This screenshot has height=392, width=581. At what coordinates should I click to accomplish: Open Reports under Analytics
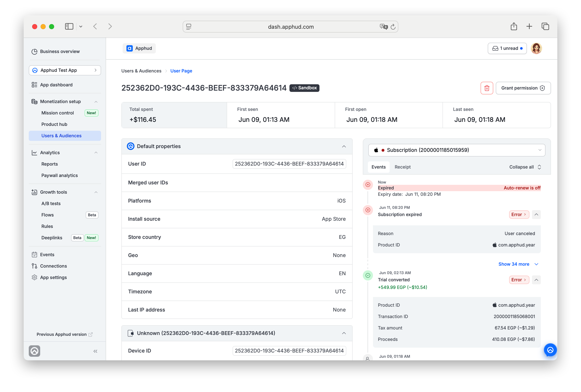tap(49, 164)
